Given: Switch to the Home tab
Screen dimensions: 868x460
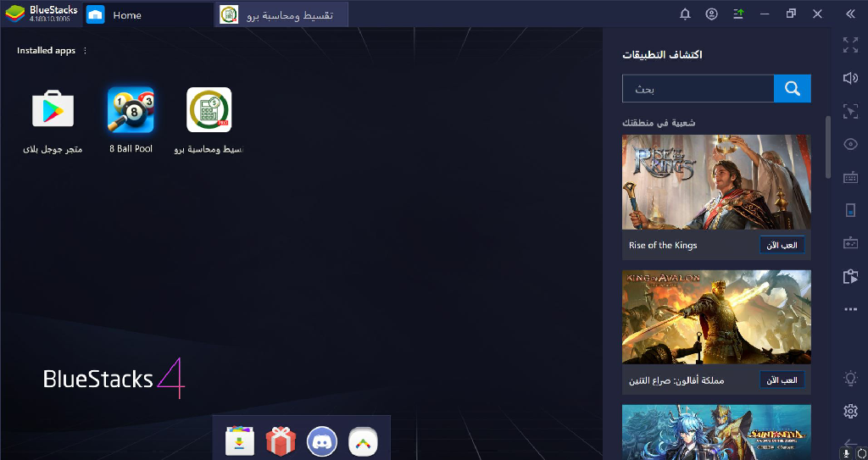Looking at the screenshot, I should [127, 15].
